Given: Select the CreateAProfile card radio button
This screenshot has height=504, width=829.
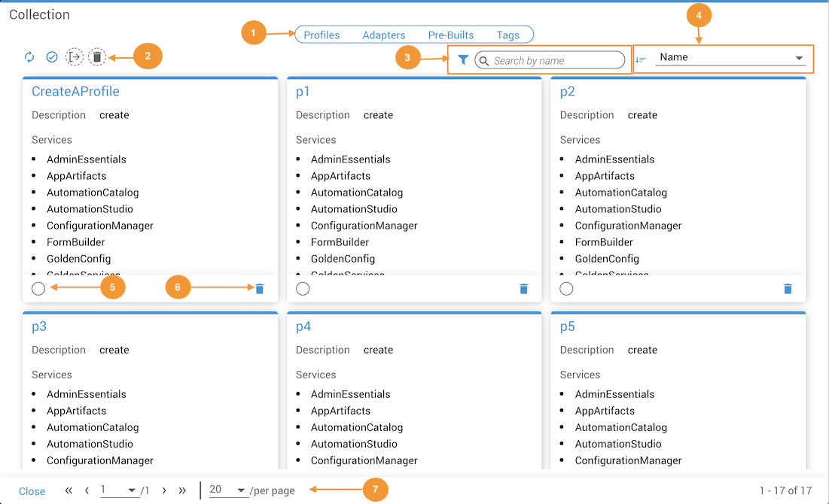Looking at the screenshot, I should point(38,289).
